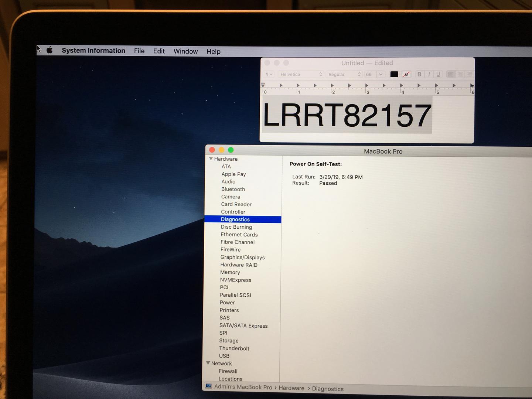The image size is (532, 399).
Task: Toggle underline formatting in TextEdit
Action: (438, 74)
